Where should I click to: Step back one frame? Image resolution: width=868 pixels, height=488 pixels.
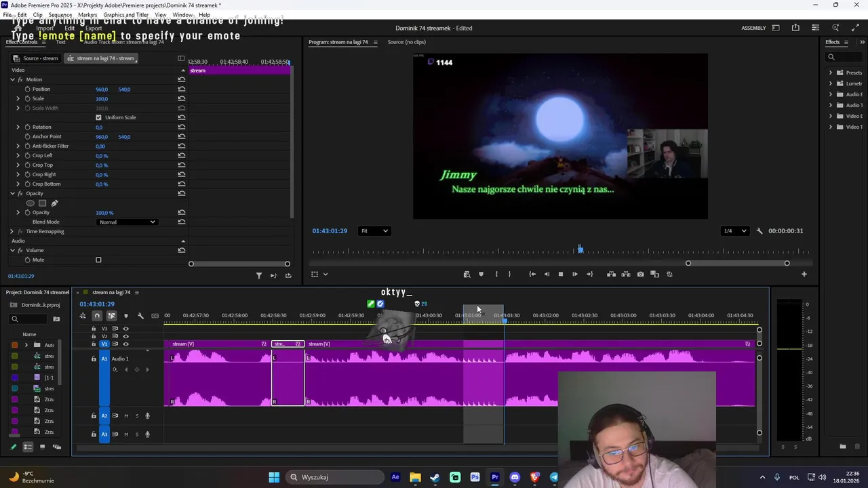pos(547,274)
